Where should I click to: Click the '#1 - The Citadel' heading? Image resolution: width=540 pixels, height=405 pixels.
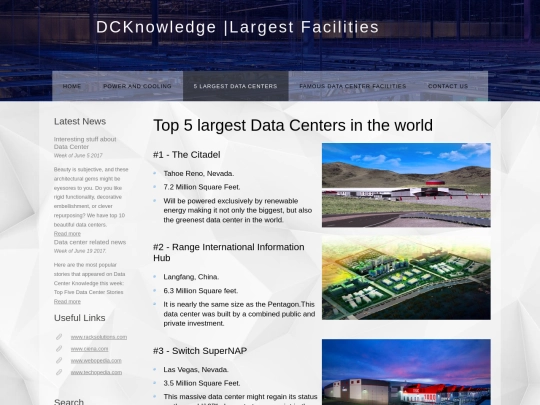point(187,155)
